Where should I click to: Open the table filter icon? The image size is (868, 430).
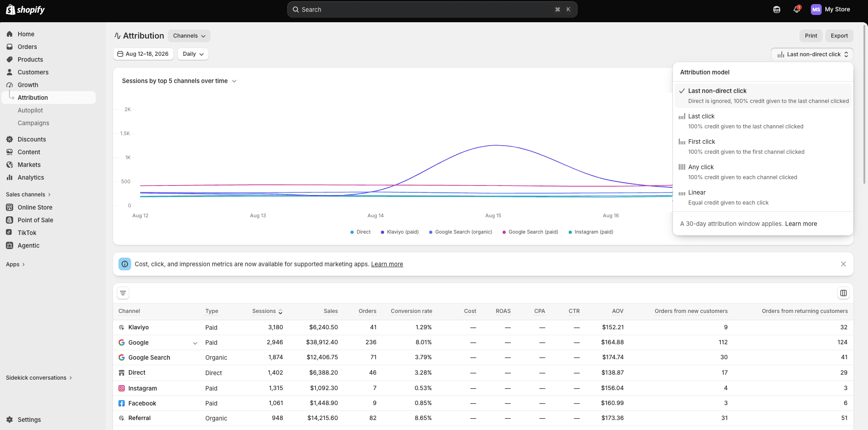[123, 293]
